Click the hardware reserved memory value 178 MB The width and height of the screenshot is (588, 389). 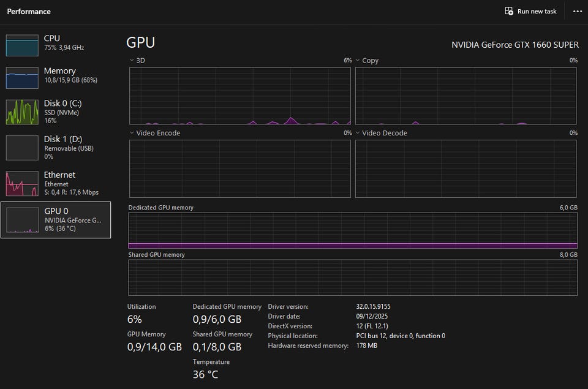pyautogui.click(x=367, y=346)
